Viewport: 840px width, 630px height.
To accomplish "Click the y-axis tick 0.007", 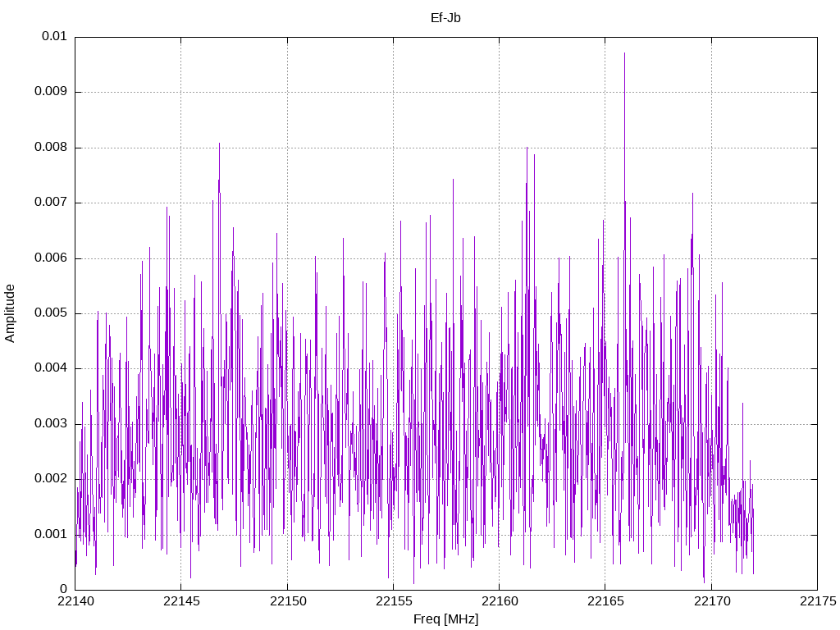I will point(51,203).
